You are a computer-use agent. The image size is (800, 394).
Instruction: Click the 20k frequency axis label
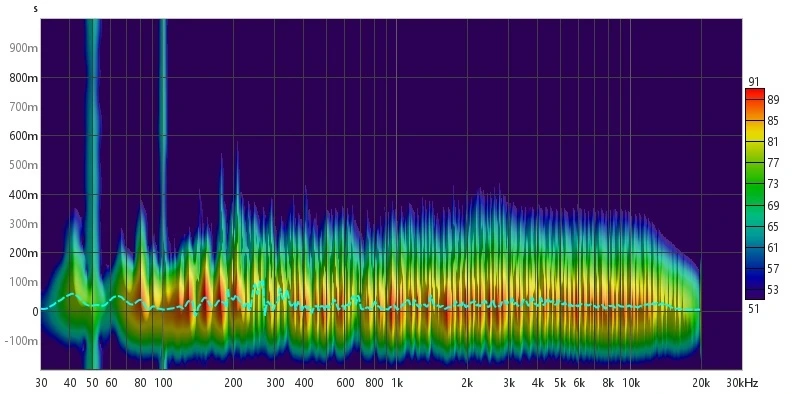[x=702, y=383]
